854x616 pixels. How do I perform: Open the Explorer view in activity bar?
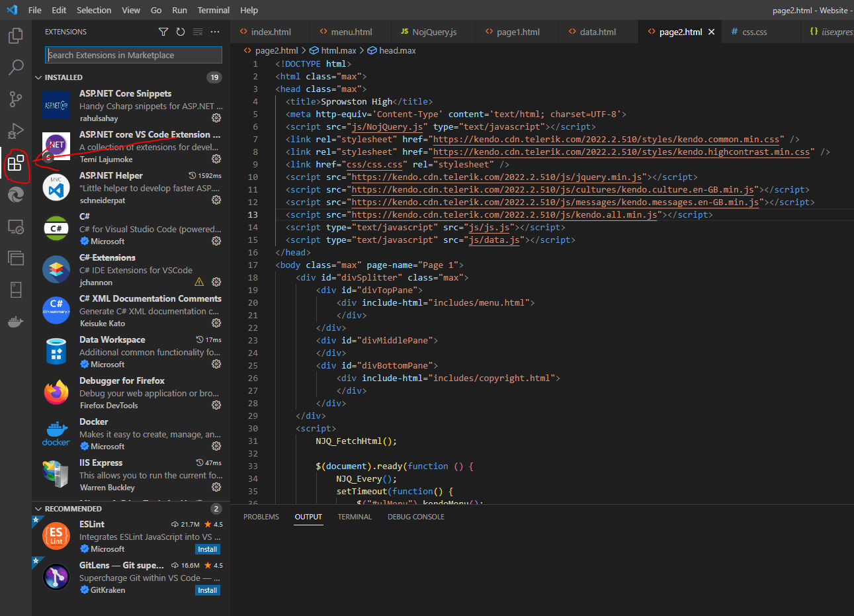(16, 35)
